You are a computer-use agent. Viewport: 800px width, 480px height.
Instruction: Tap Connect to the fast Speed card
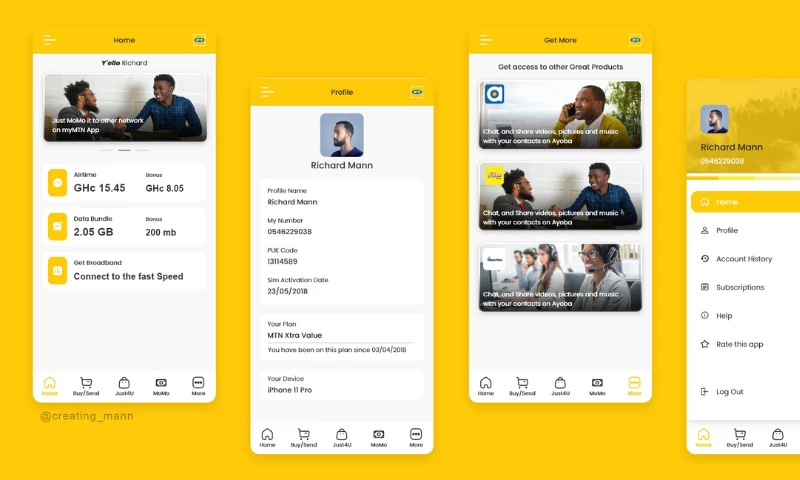coord(124,270)
